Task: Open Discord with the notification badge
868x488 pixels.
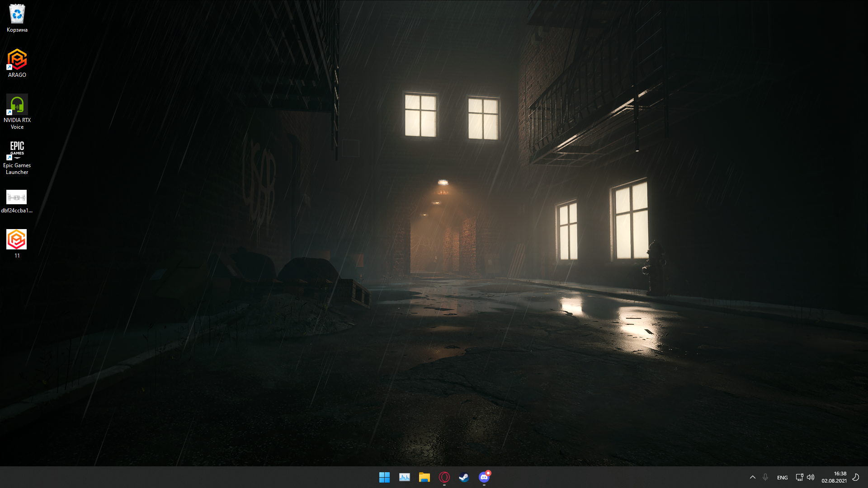Action: (x=484, y=477)
